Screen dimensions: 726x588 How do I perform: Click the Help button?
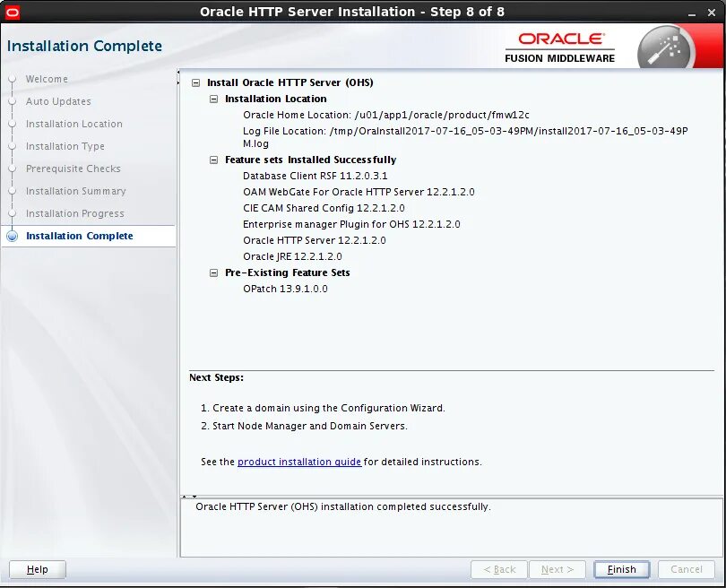tap(38, 569)
